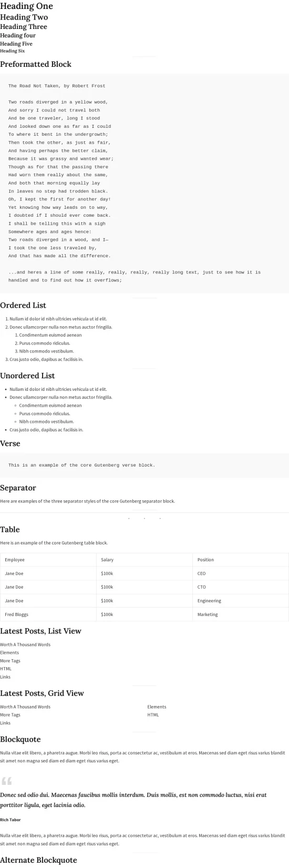Open Elements post in grid view

click(x=157, y=706)
